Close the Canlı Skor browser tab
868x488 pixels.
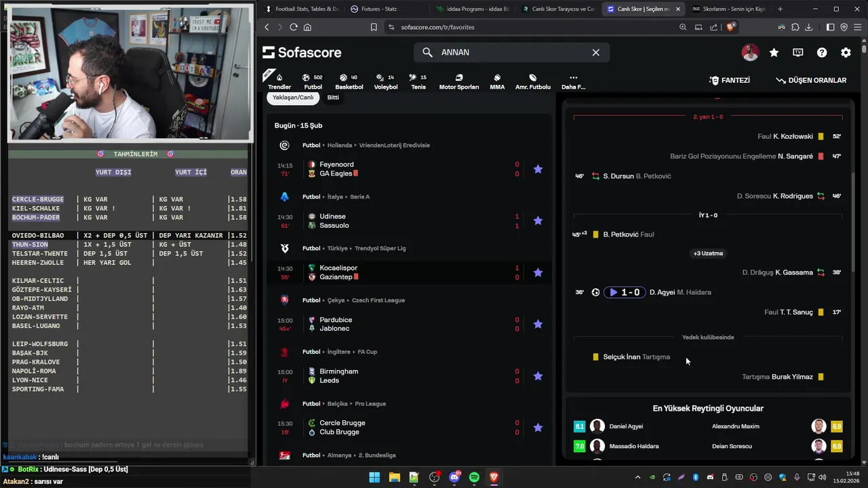677,9
